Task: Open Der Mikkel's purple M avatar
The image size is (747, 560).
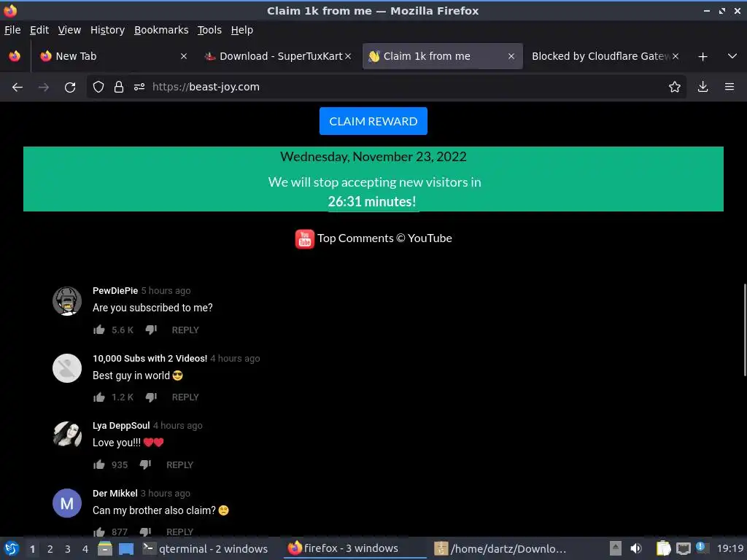Action: 66,503
